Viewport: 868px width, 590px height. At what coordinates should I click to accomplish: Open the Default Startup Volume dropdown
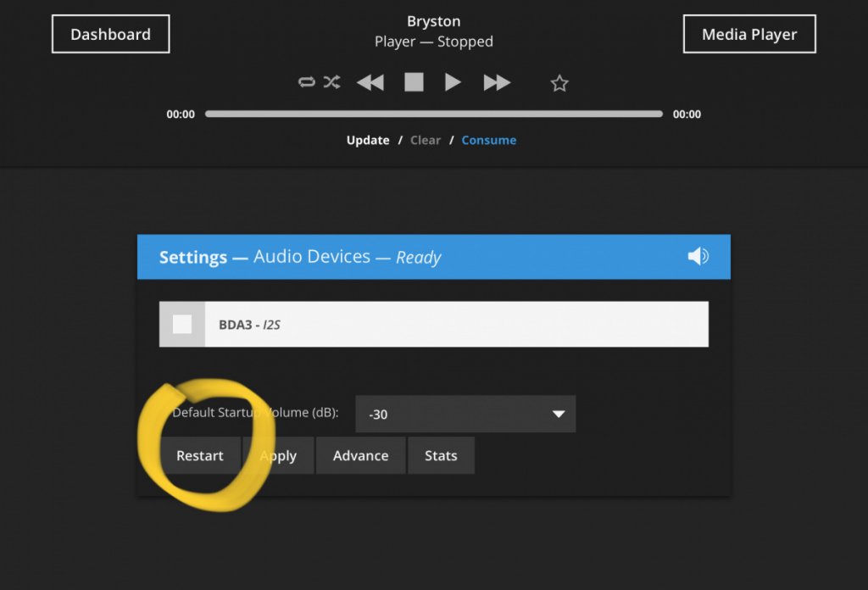(465, 414)
